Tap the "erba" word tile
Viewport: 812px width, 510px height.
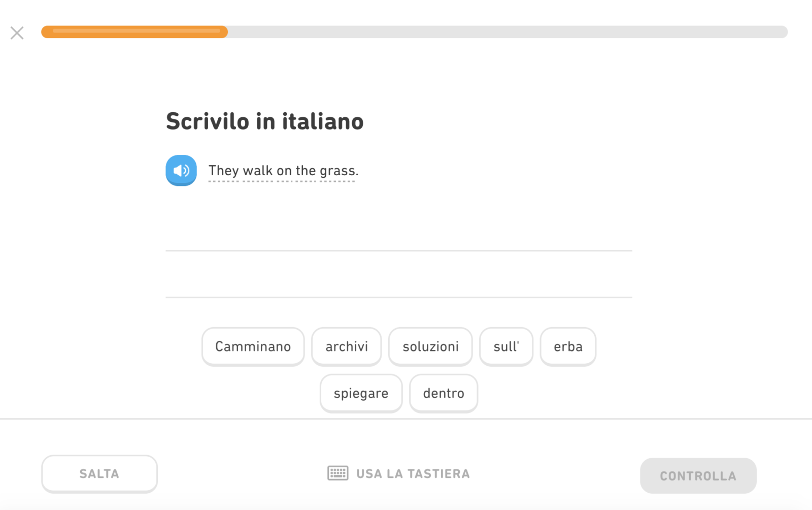coord(568,346)
